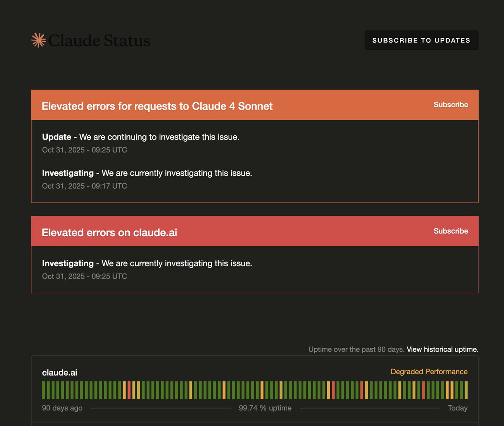Click the claude.ai component name
This screenshot has width=504, height=426.
pos(60,372)
